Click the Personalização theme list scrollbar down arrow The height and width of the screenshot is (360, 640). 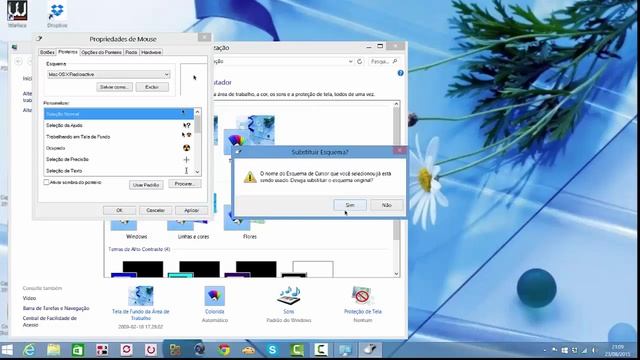point(396,273)
